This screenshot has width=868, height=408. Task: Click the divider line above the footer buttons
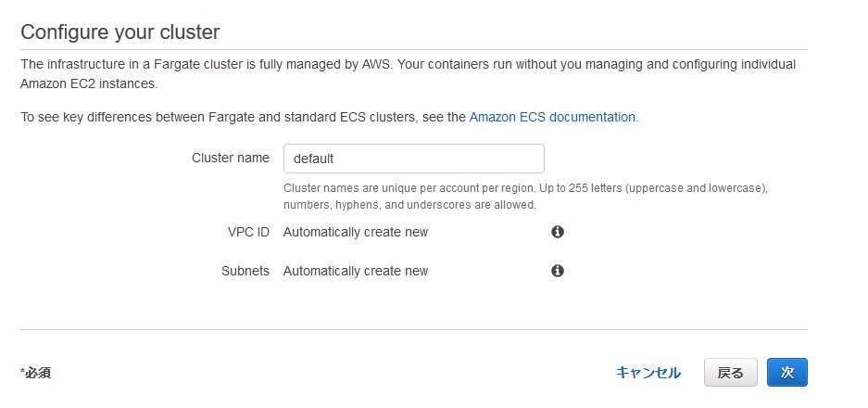[x=414, y=329]
